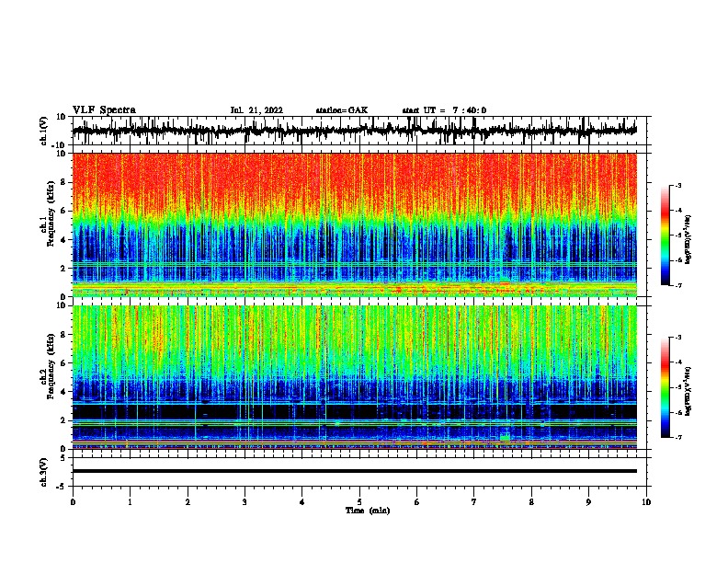
Task: Click the time axis tick label "3"
Action: 245,502
